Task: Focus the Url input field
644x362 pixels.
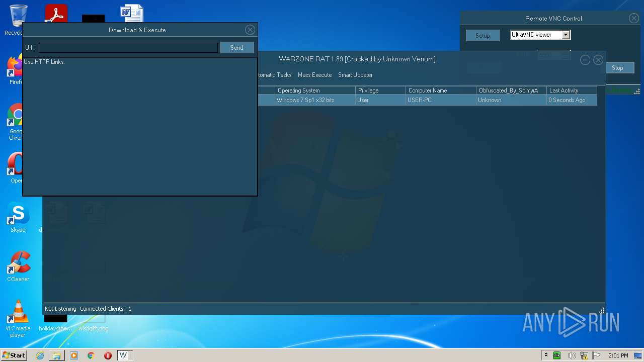Action: point(128,48)
